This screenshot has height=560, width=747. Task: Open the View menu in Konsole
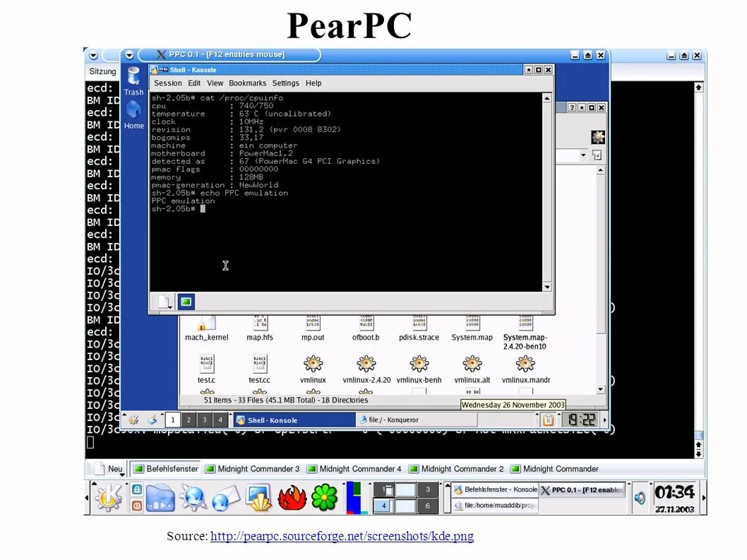[x=215, y=83]
